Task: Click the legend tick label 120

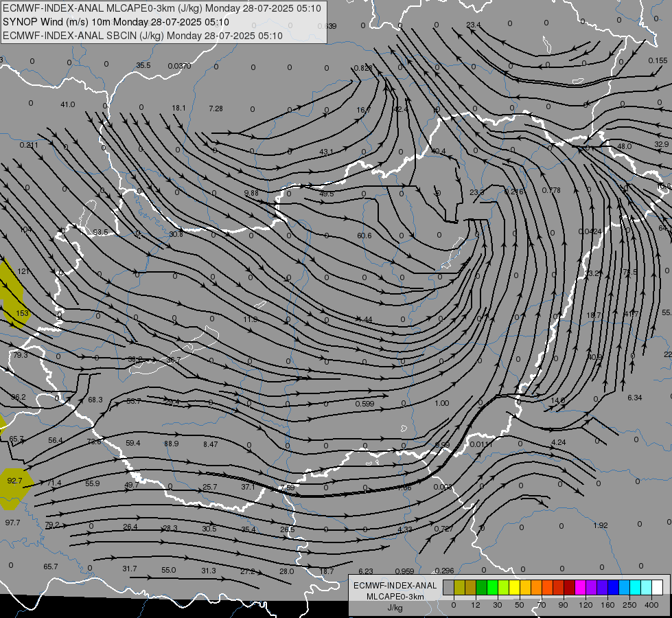Action: coord(586,605)
